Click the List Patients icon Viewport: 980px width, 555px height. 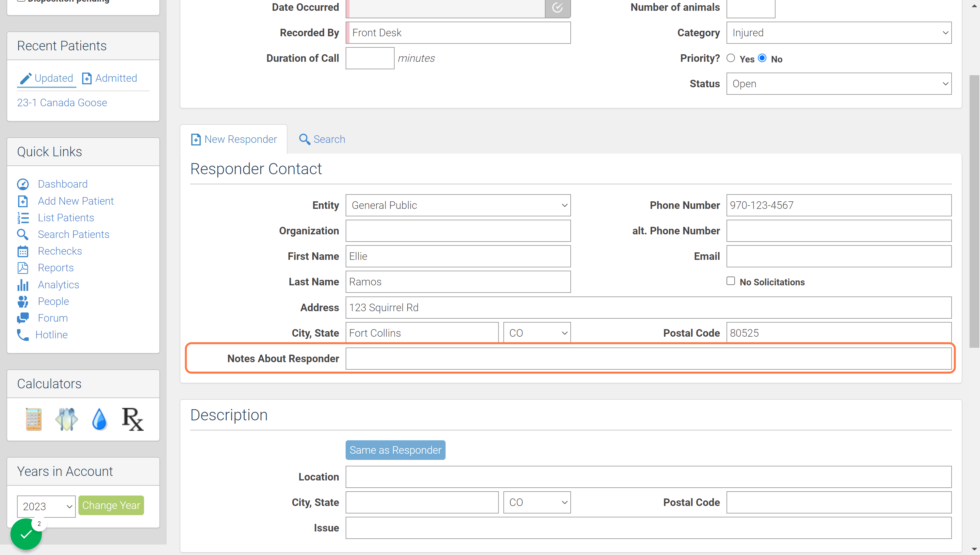click(23, 218)
